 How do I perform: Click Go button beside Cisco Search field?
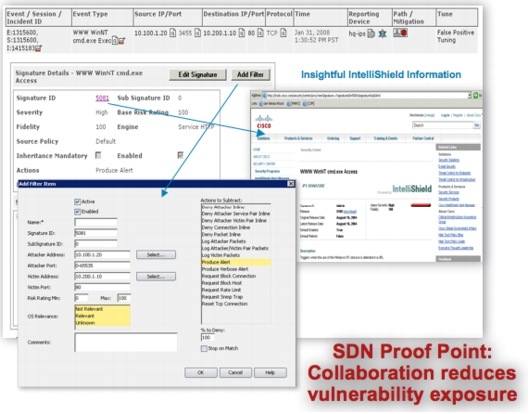(x=477, y=125)
